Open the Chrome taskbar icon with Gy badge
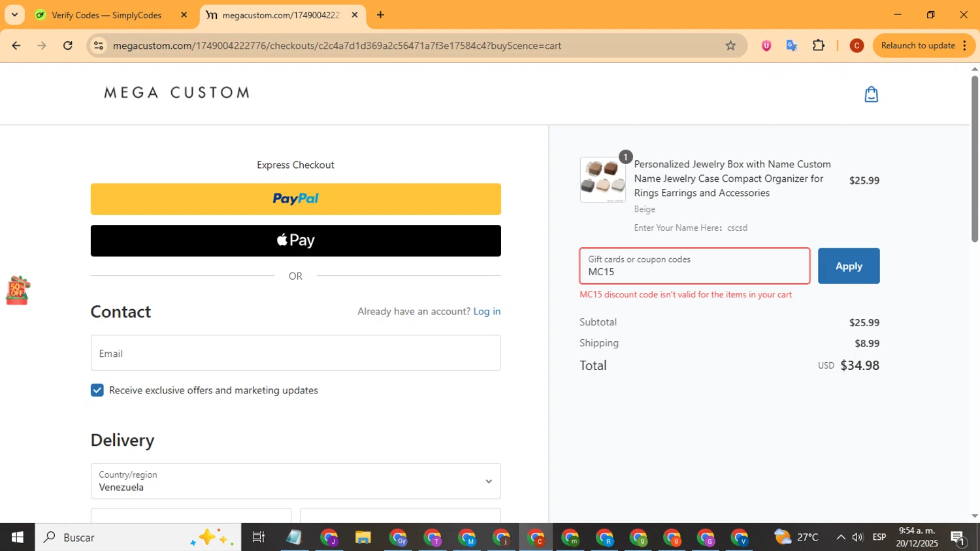This screenshot has width=980, height=551. [x=398, y=537]
